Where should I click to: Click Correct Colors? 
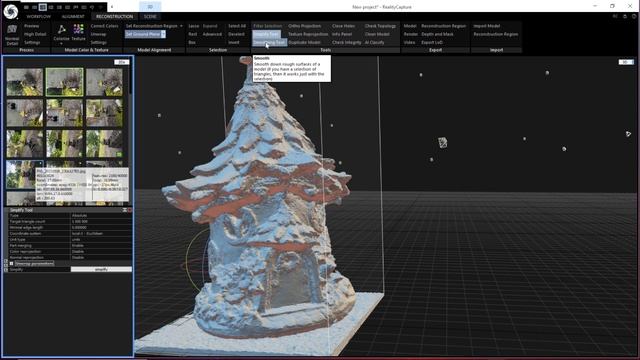pyautogui.click(x=104, y=26)
